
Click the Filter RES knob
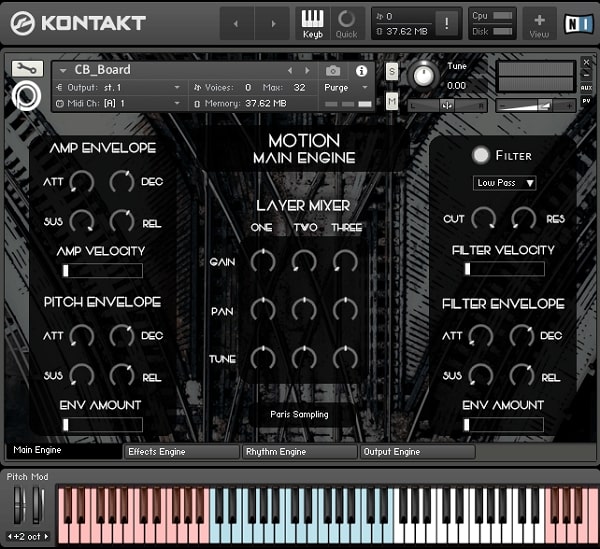point(523,219)
